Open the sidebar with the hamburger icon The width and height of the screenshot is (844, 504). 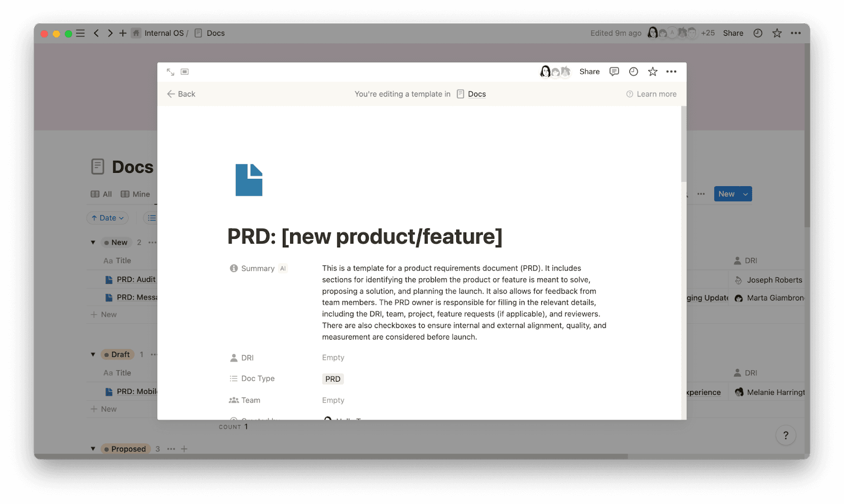[80, 33]
